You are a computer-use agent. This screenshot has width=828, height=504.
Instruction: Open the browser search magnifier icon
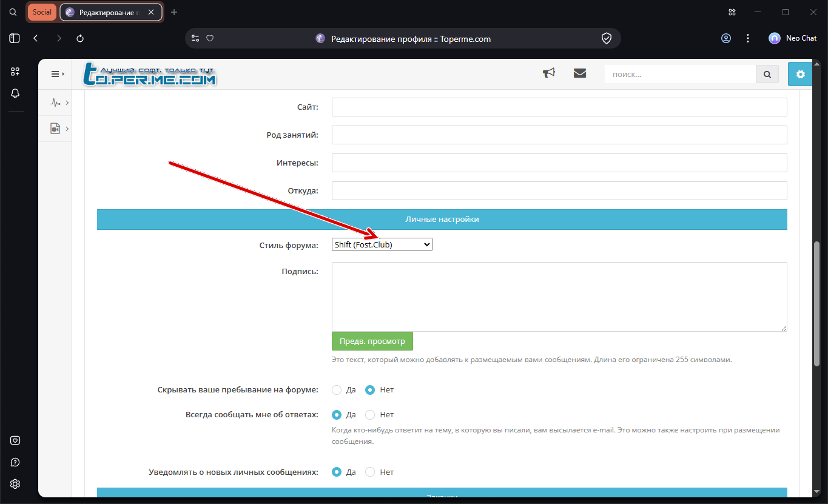click(13, 12)
